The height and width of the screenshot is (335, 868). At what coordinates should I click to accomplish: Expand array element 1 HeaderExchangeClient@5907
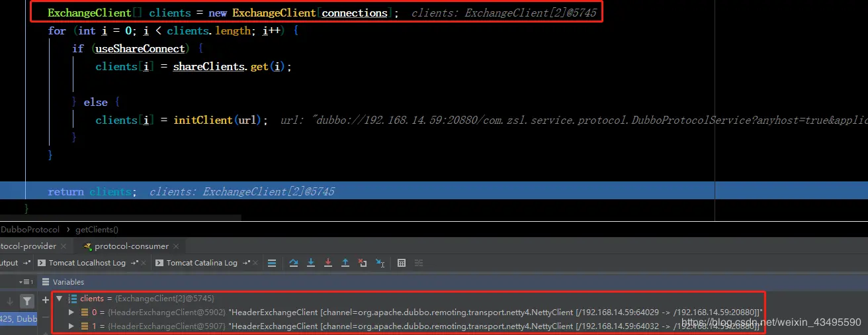pyautogui.click(x=71, y=326)
